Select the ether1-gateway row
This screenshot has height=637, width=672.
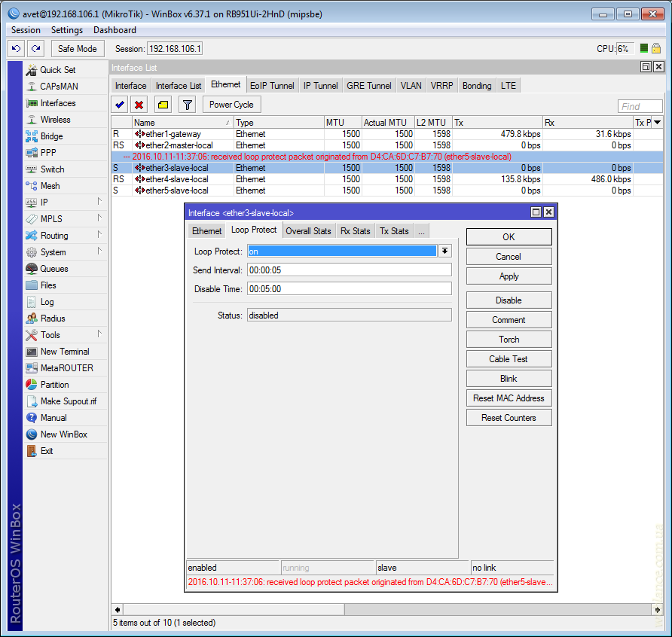click(x=387, y=134)
